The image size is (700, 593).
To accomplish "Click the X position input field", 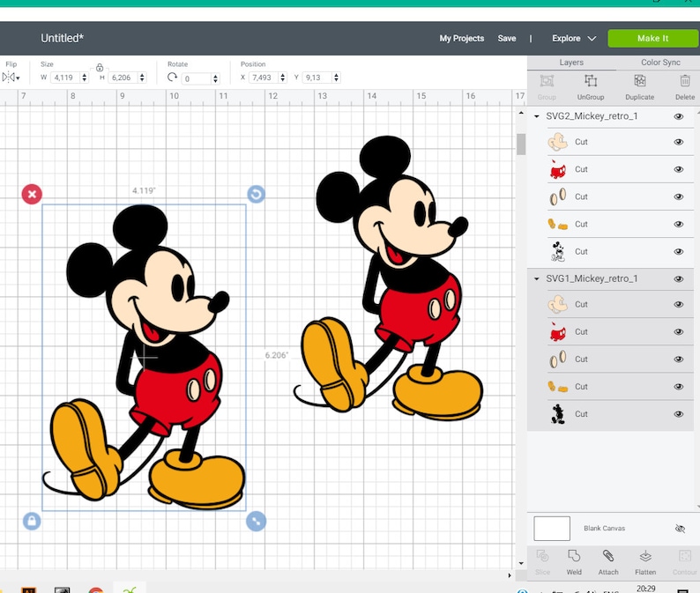I will (x=264, y=78).
